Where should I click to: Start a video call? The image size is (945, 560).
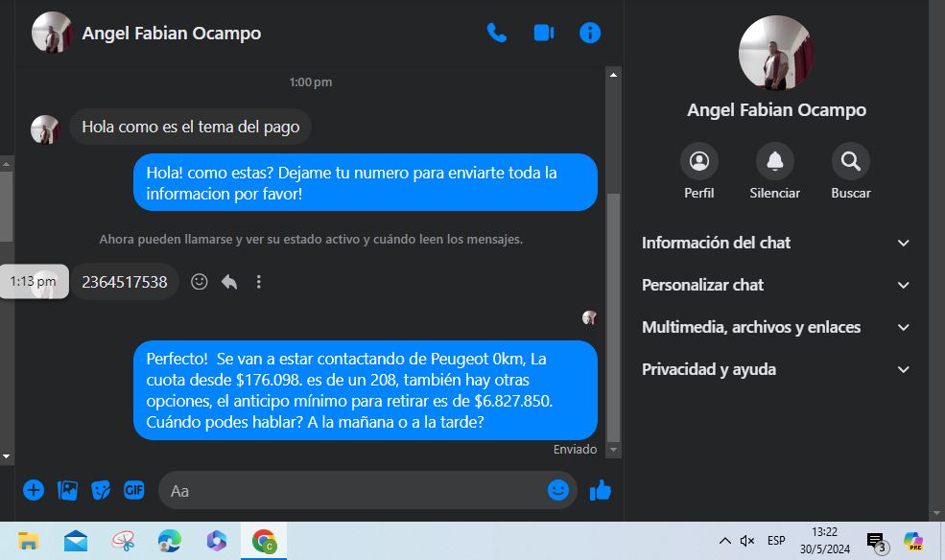(x=544, y=33)
